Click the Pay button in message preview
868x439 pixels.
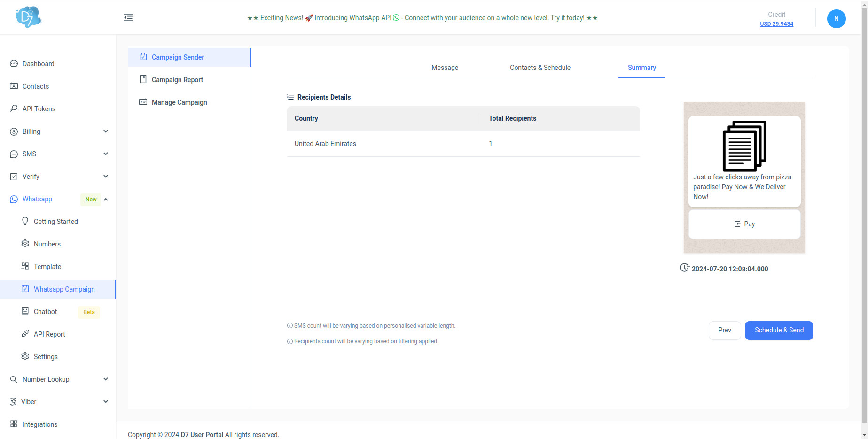[x=744, y=224]
